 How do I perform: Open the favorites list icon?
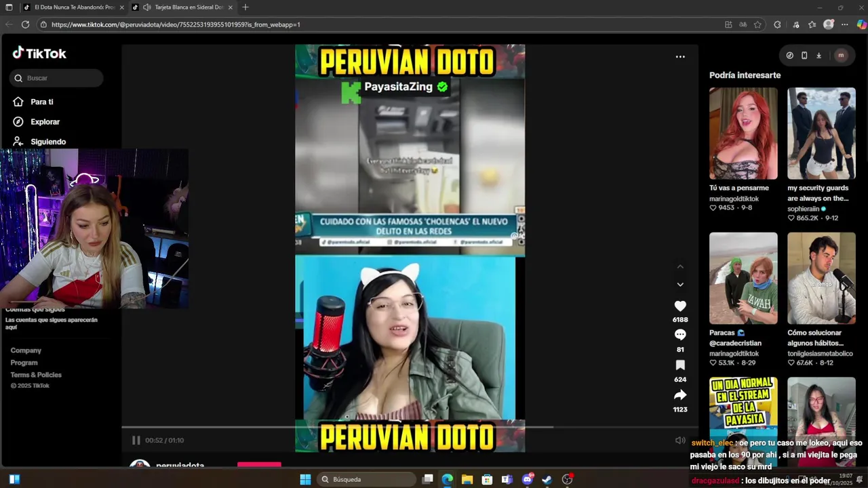click(812, 24)
